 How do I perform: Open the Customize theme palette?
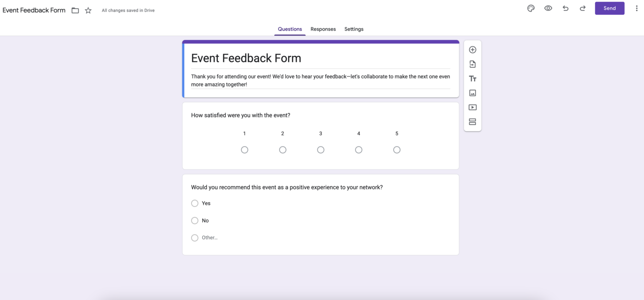tap(531, 8)
